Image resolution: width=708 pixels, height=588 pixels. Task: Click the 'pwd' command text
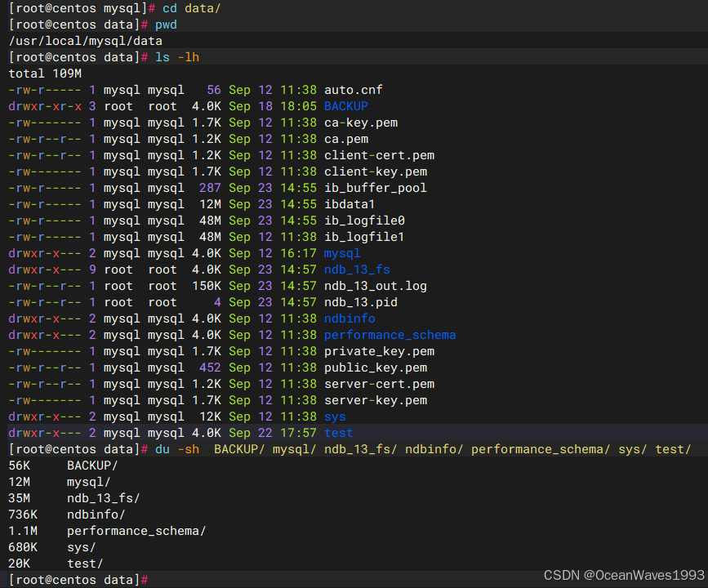point(166,24)
